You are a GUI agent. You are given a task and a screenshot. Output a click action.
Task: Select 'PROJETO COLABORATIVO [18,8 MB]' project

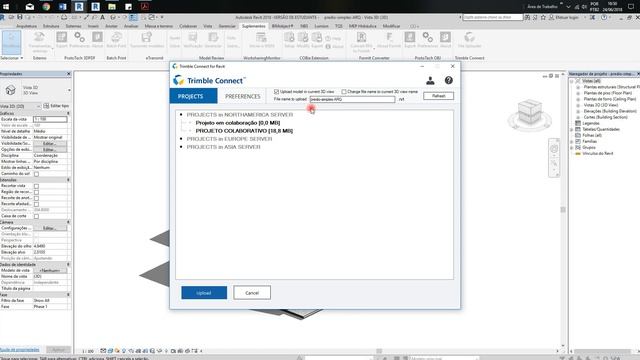[x=244, y=131]
